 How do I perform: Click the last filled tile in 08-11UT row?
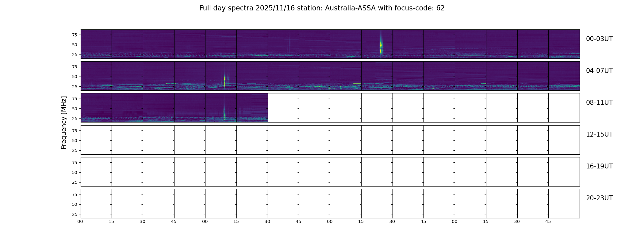coord(252,108)
